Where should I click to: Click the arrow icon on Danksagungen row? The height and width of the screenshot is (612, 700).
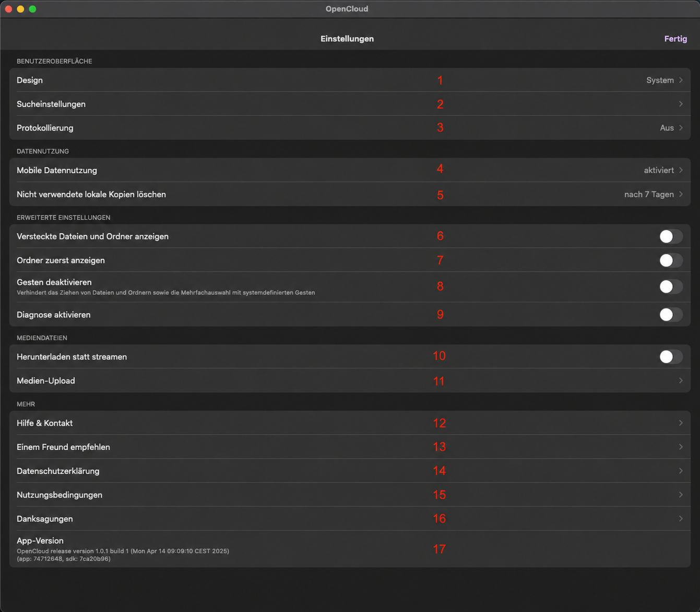(681, 519)
